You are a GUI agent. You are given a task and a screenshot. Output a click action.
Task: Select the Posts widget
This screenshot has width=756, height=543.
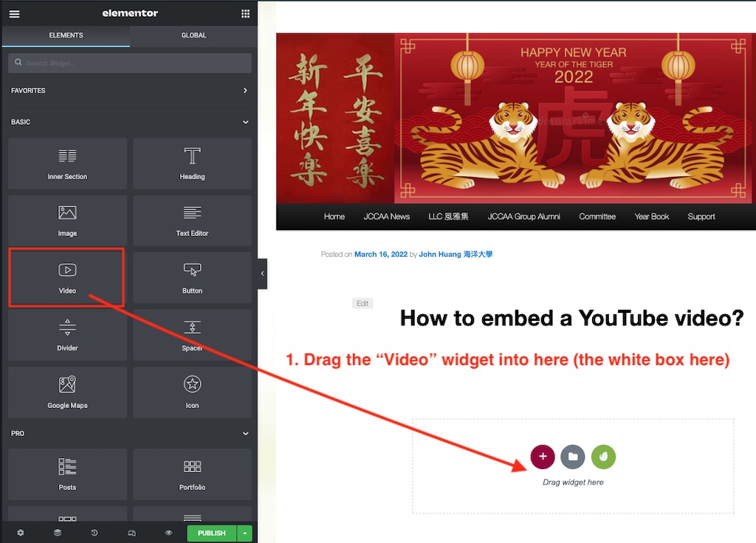click(x=67, y=474)
